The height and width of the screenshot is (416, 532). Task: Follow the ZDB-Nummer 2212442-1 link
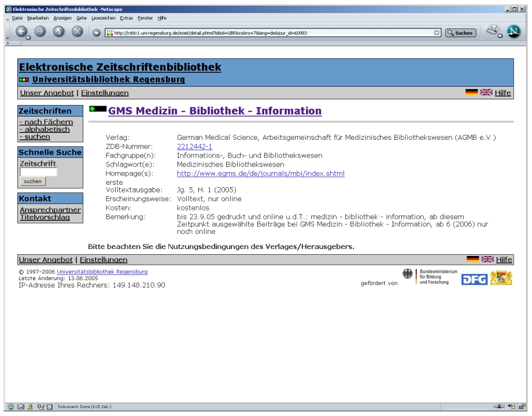(x=194, y=147)
